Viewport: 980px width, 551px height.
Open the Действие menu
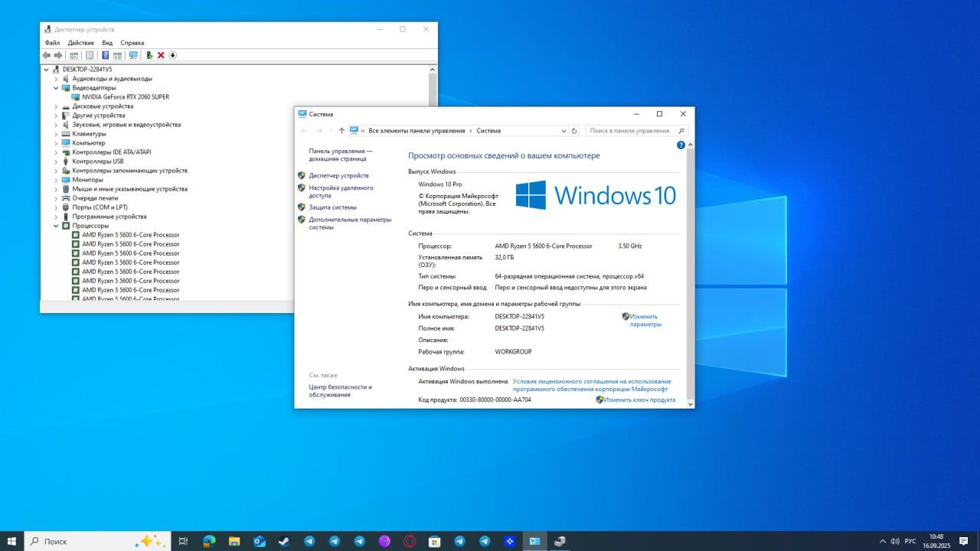[x=81, y=43]
